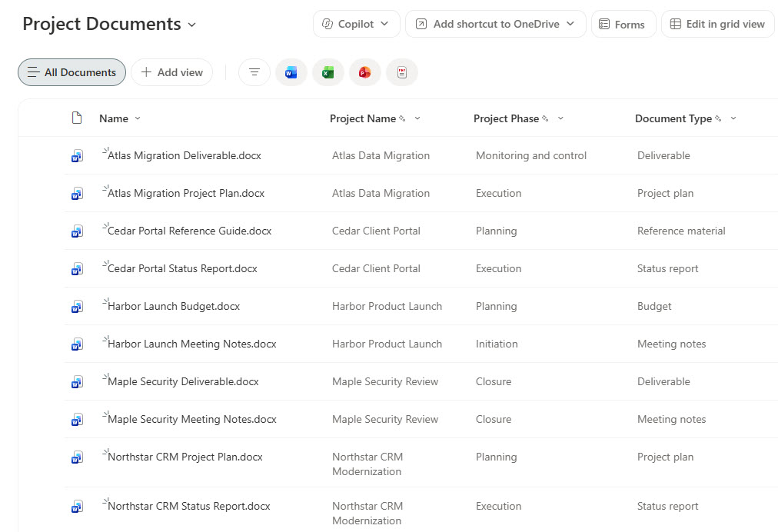Click Word icon for Maple Security Meeting Notes
This screenshot has height=532, width=778.
tap(77, 420)
